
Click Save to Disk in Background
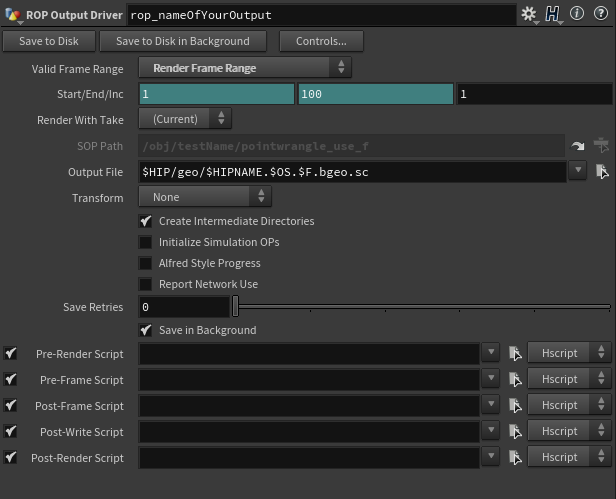(x=183, y=41)
